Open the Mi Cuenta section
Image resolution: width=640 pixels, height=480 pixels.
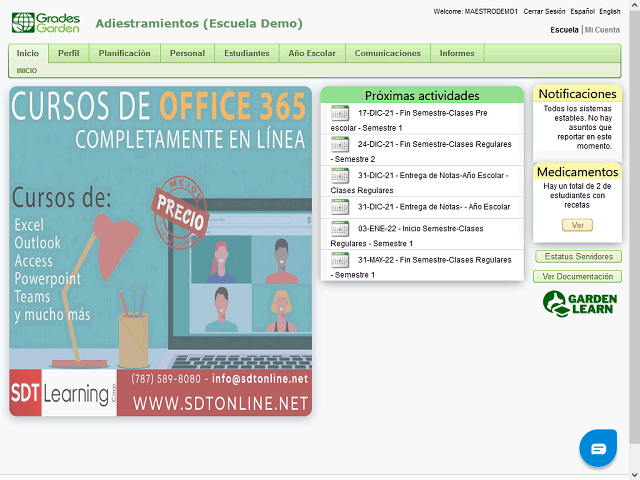tap(602, 30)
